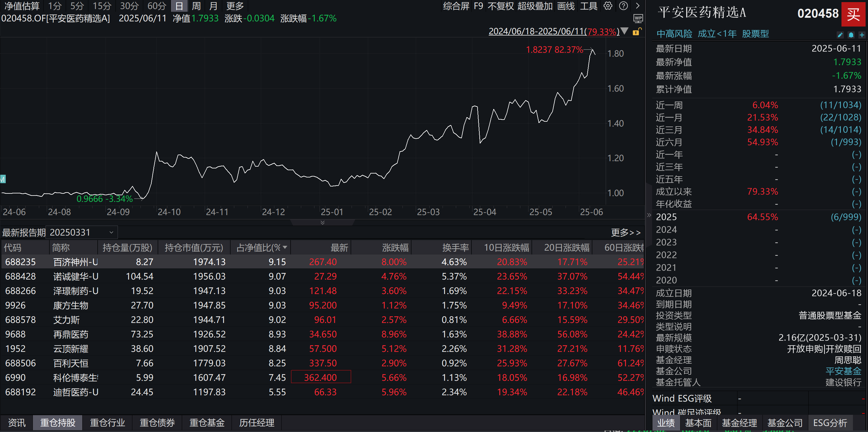Sort by 换手率 column header

(441, 248)
